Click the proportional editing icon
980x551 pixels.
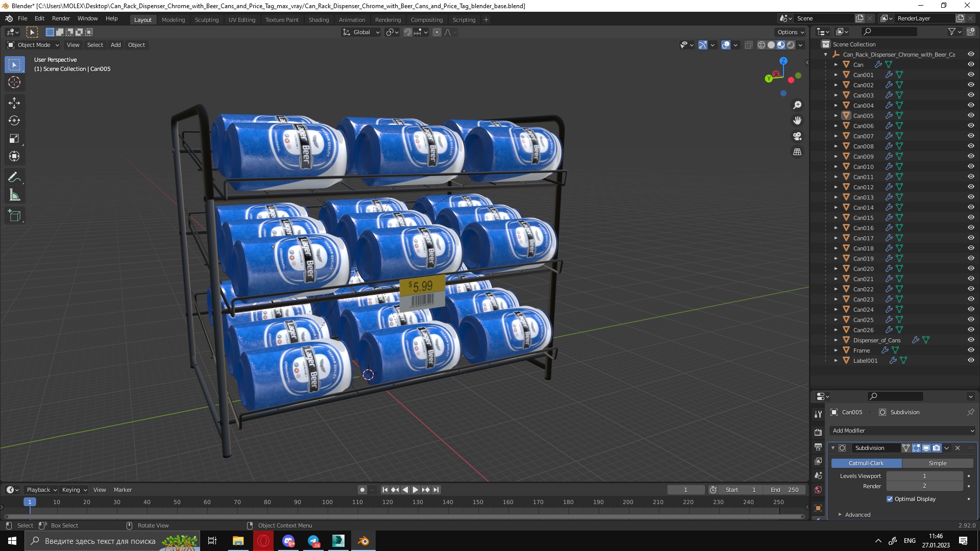(x=437, y=32)
